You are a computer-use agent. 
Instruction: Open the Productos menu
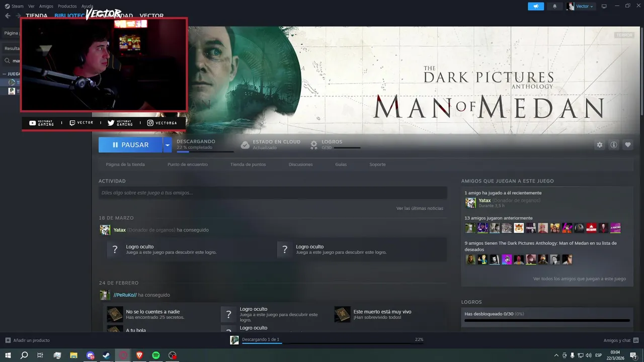67,6
